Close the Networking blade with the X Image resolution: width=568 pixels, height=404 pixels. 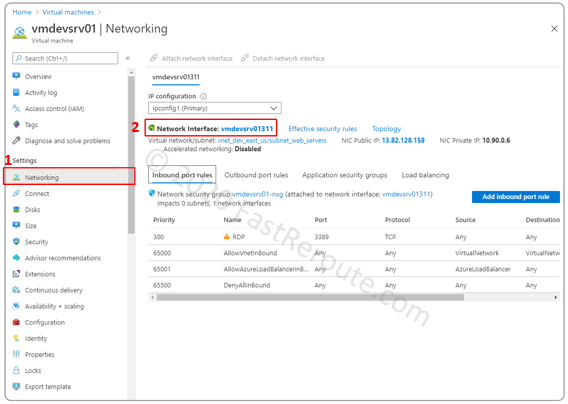(554, 28)
